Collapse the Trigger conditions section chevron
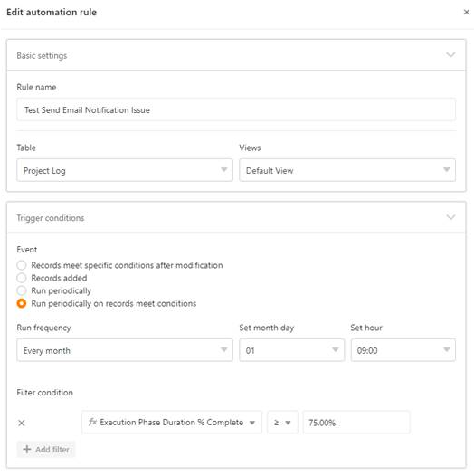Viewport: 474px width, 476px height. [x=450, y=217]
